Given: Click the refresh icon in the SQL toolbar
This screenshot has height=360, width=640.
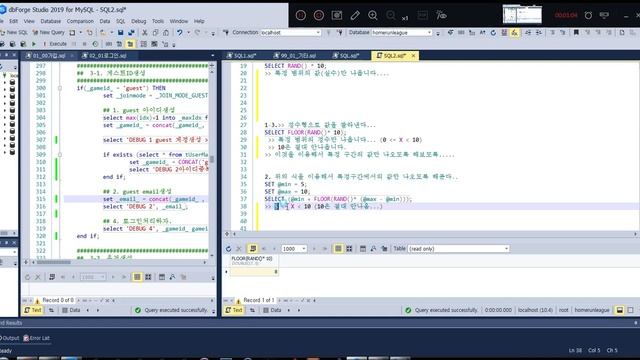Looking at the screenshot, I should coord(493,32).
